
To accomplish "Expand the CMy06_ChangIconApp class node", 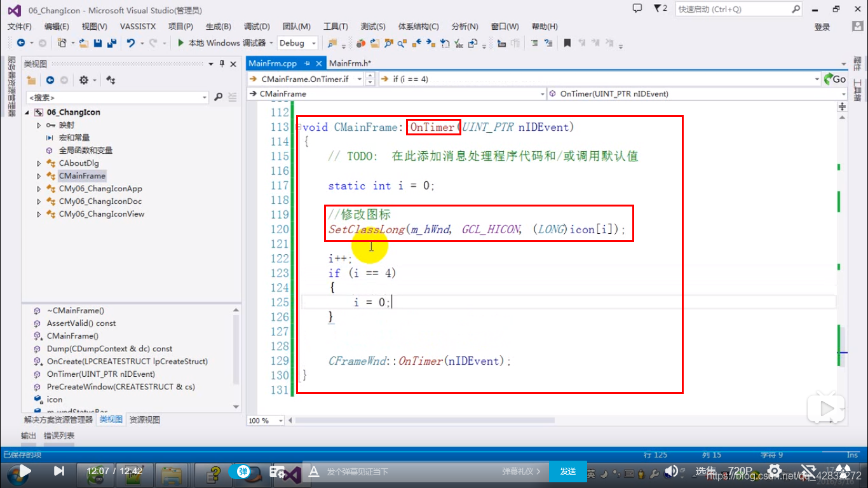I will point(39,189).
